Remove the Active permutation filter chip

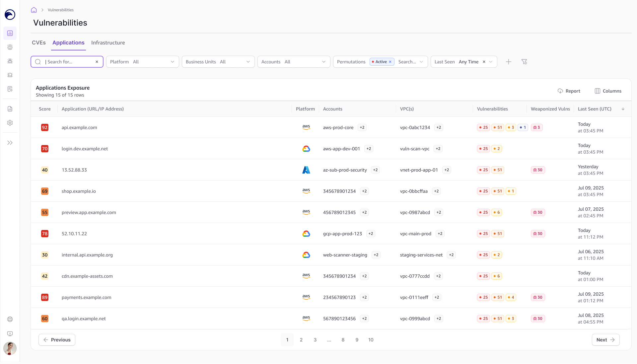point(390,62)
